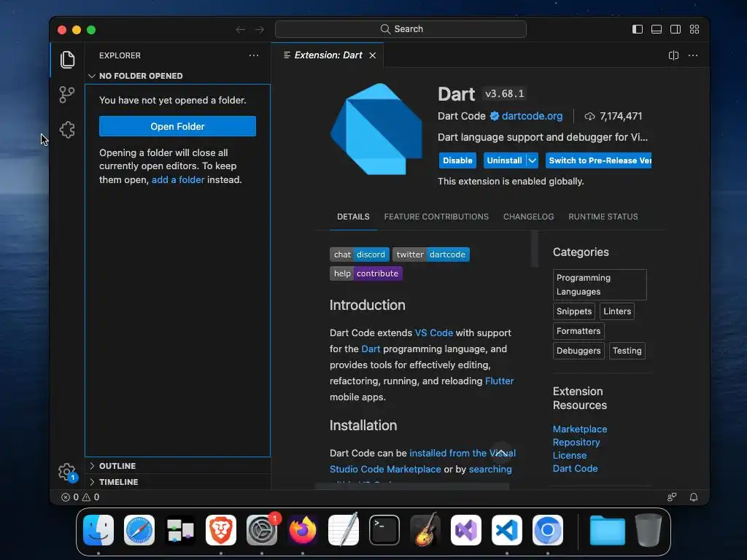Select the Formatters category

click(x=578, y=331)
